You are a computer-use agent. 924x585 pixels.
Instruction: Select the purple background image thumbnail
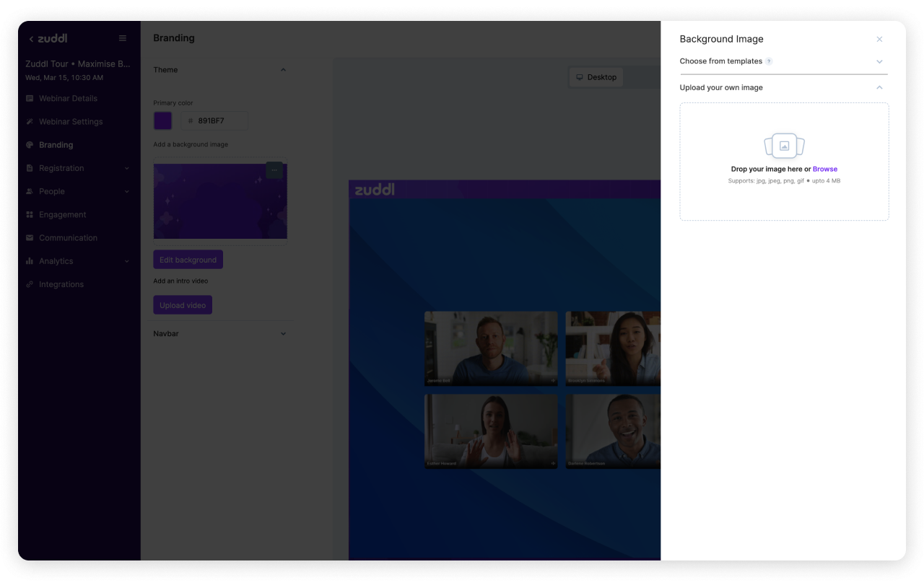tap(220, 201)
